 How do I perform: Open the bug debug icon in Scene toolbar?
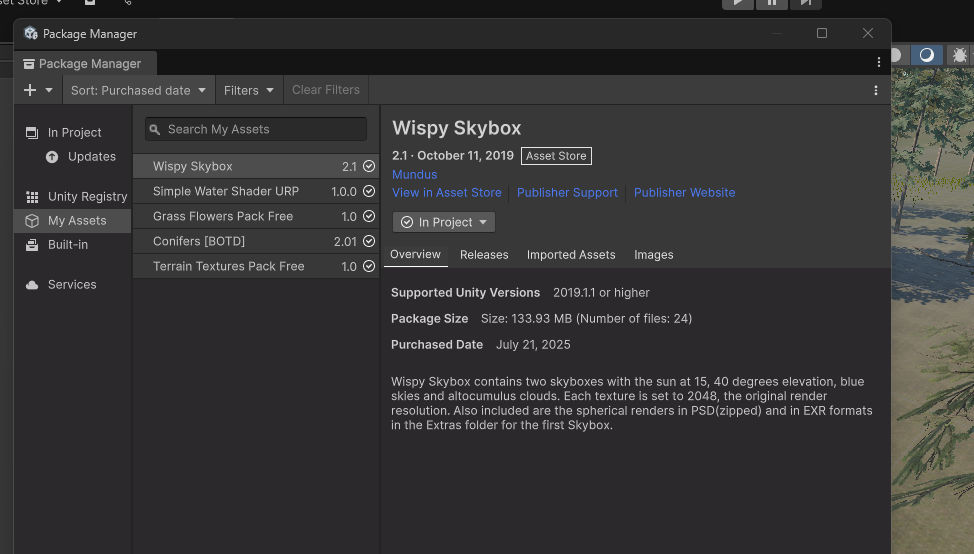[960, 55]
